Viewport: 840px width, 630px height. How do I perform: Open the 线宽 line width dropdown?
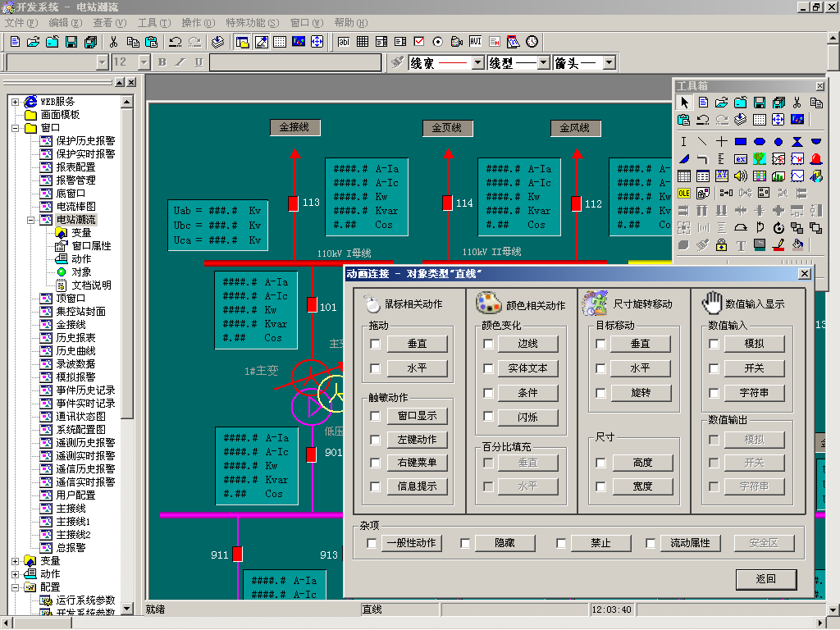pos(478,62)
